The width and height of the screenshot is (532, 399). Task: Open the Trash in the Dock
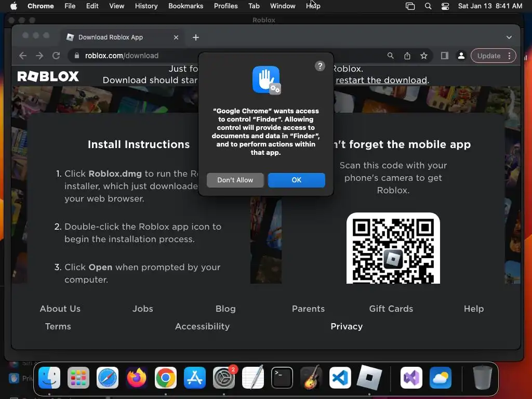point(482,378)
